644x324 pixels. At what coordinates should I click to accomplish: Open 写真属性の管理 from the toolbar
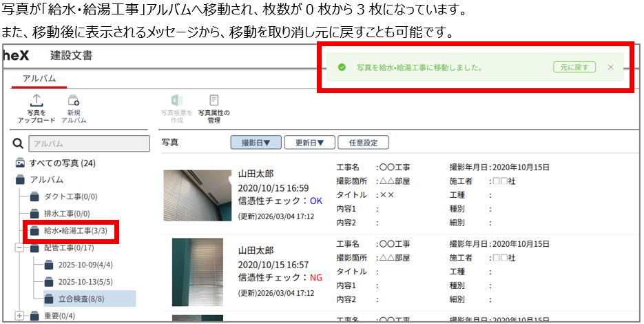pos(214,102)
